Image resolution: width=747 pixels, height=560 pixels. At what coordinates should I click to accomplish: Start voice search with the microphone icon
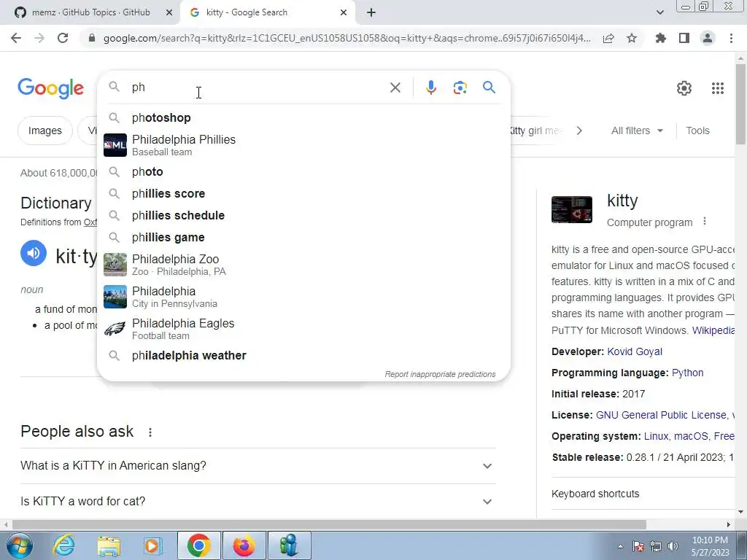tap(431, 87)
